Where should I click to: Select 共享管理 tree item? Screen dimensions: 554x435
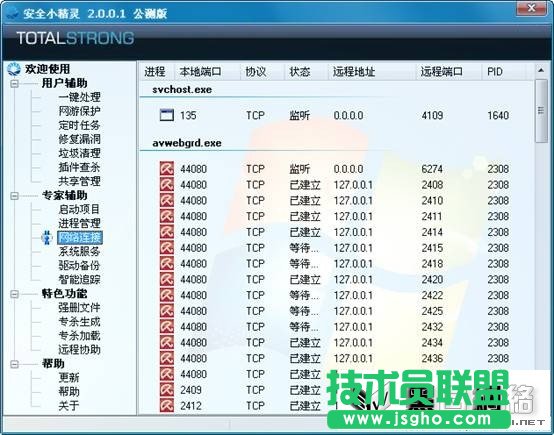79,181
